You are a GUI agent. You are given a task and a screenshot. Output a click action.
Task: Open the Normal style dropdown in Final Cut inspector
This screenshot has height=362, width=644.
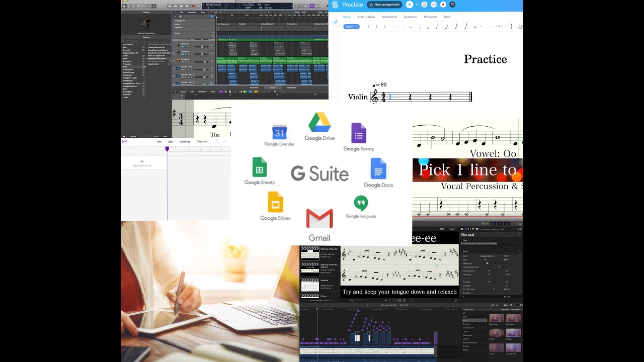pos(491,234)
